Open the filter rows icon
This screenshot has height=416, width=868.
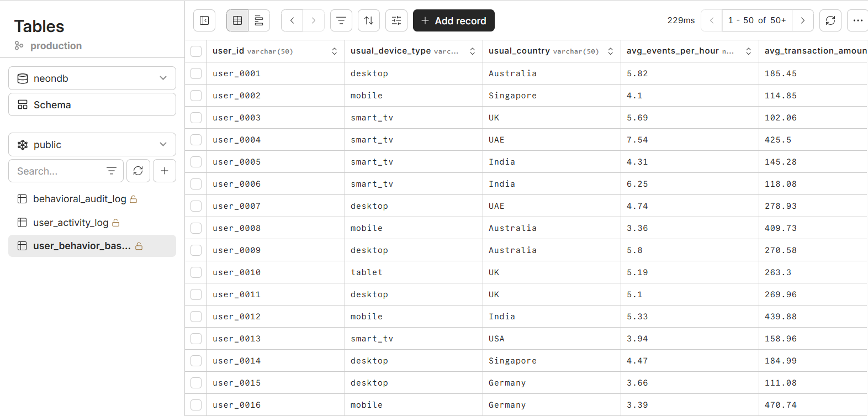coord(341,20)
